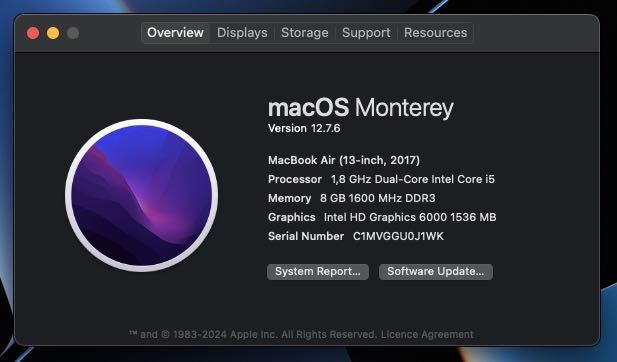
Task: Click the macOS Monterey wallpaper logo
Action: [x=142, y=195]
